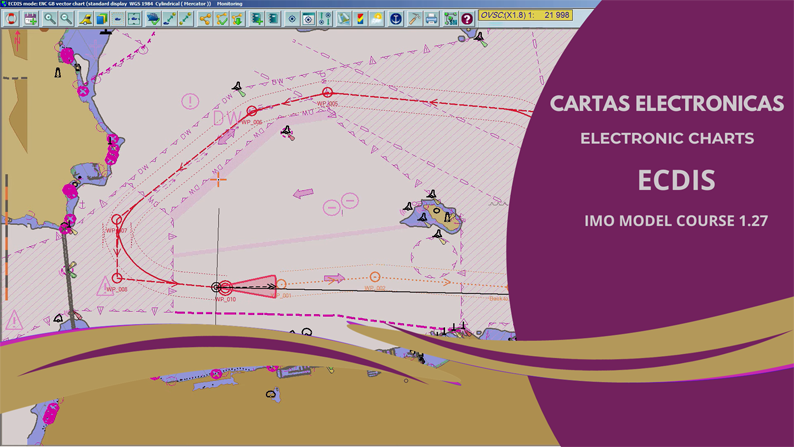Click waypoint WP_006 on the route

click(x=252, y=111)
